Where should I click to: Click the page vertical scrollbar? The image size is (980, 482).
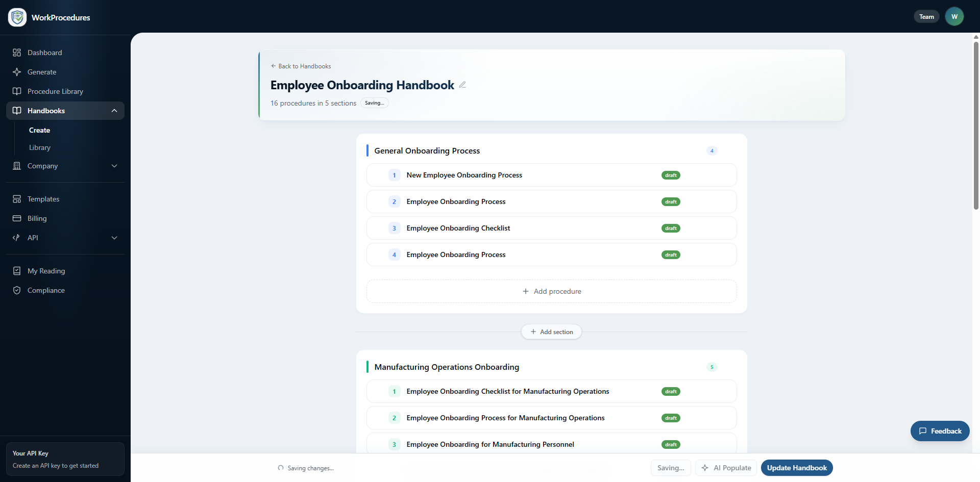(976, 126)
